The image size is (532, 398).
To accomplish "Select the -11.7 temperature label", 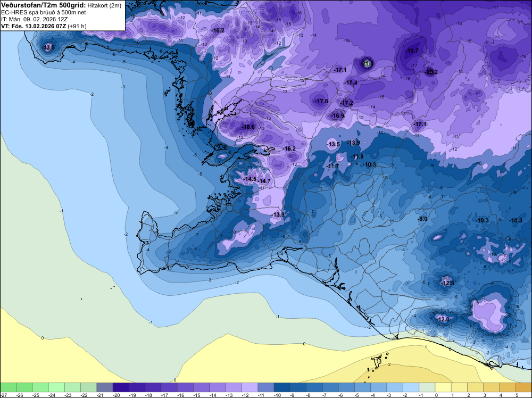I will (332, 166).
